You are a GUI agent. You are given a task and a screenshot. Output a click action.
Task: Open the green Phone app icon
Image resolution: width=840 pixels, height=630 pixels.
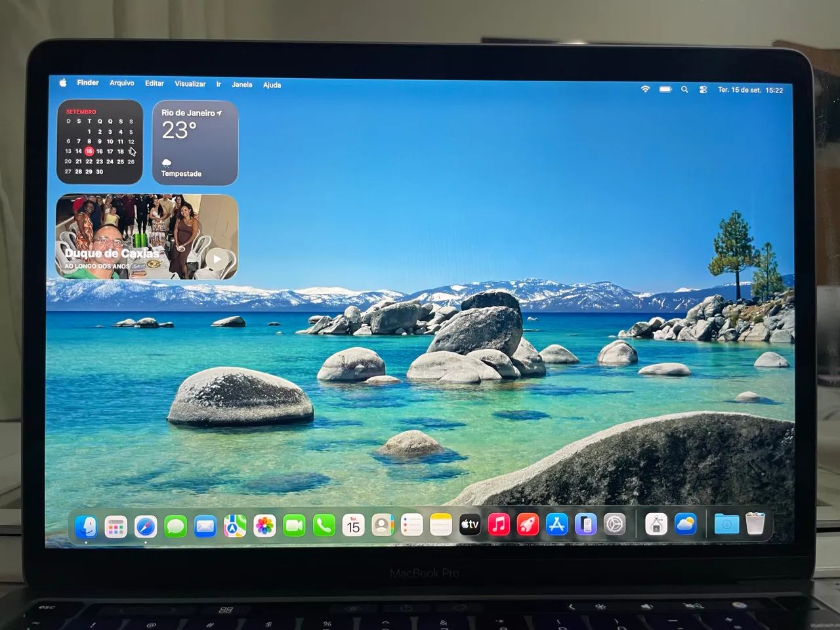(324, 525)
